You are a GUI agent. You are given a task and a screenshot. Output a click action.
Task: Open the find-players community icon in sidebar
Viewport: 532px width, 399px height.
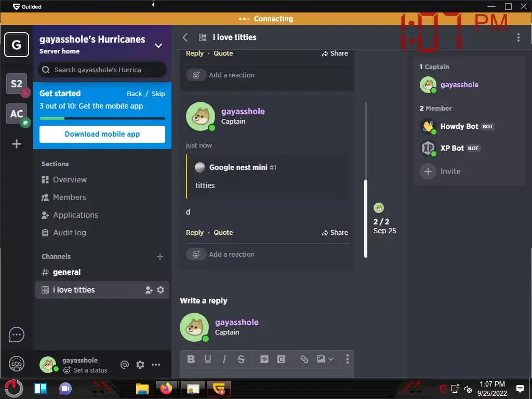coord(16,364)
